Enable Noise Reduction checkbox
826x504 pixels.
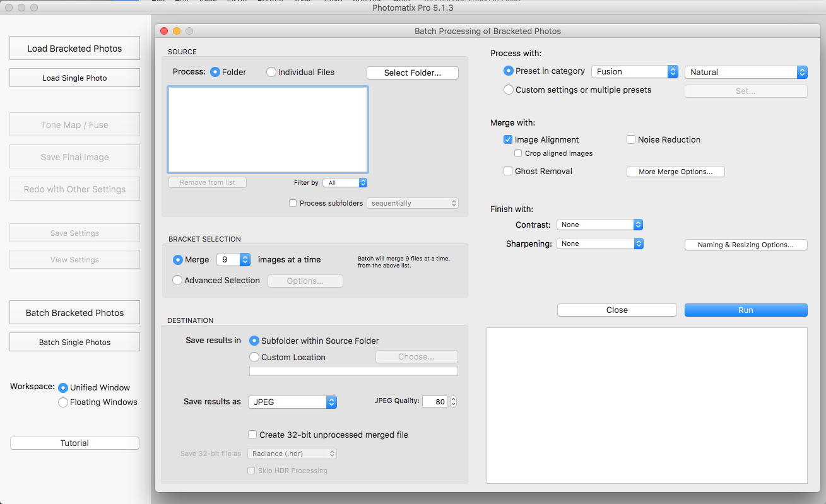(631, 139)
